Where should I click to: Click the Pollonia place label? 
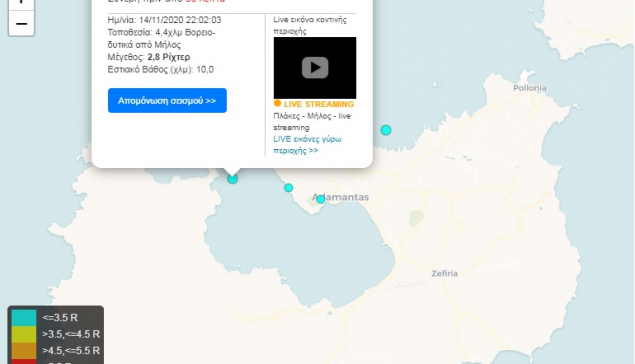click(x=530, y=88)
